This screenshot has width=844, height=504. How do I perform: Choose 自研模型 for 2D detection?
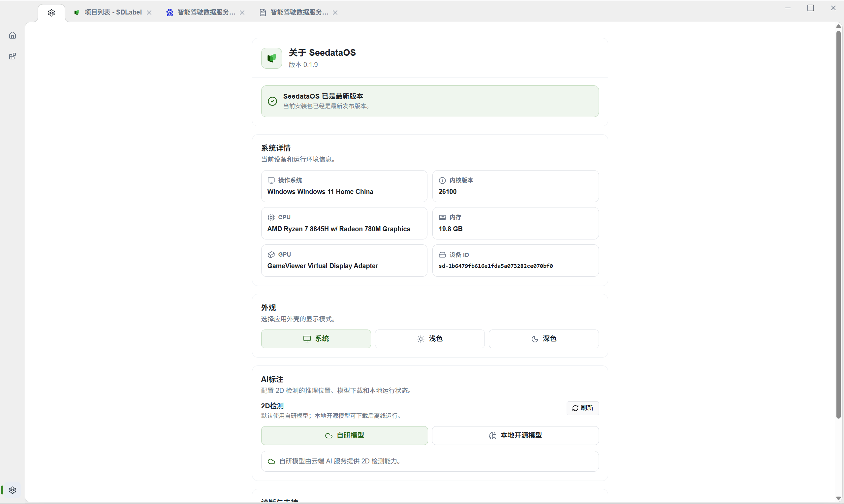pos(344,435)
